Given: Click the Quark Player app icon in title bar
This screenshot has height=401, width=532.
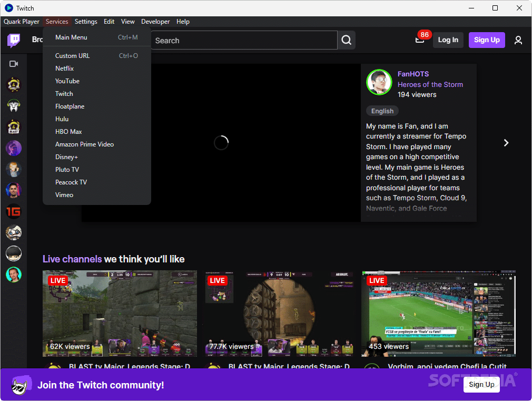Looking at the screenshot, I should [x=9, y=8].
